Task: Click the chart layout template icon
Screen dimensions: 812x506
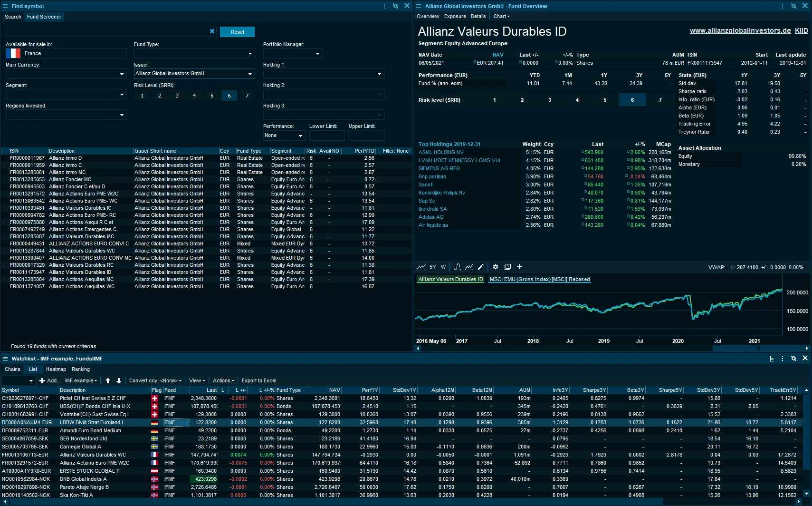Action: [x=507, y=267]
